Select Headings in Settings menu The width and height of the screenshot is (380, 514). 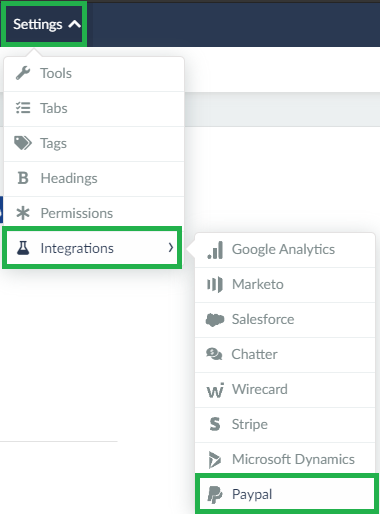[94, 178]
